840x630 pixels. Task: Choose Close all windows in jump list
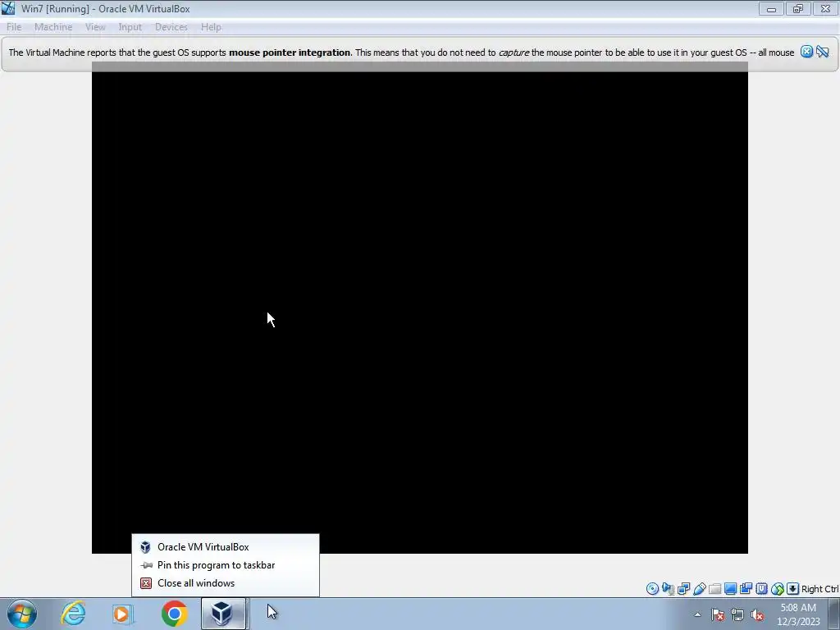click(226, 583)
